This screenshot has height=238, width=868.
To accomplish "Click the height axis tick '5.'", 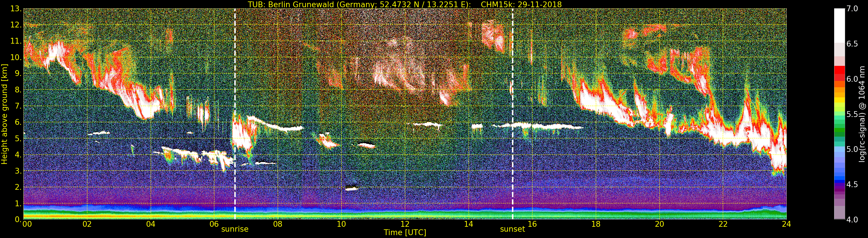I will tap(18, 138).
